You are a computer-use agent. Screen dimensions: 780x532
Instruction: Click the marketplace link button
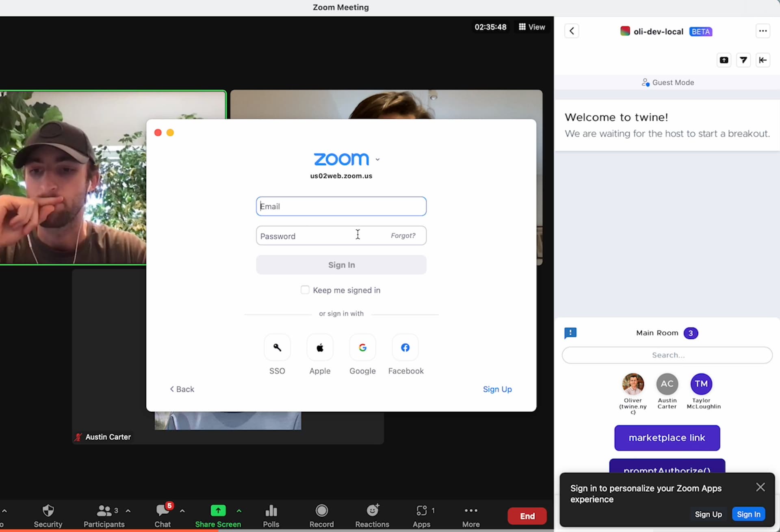pyautogui.click(x=667, y=438)
